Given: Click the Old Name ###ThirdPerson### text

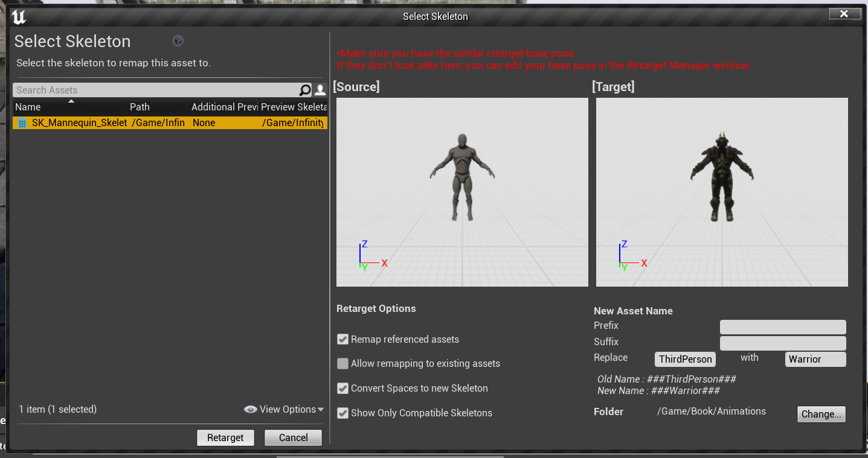Looking at the screenshot, I should pyautogui.click(x=667, y=379).
